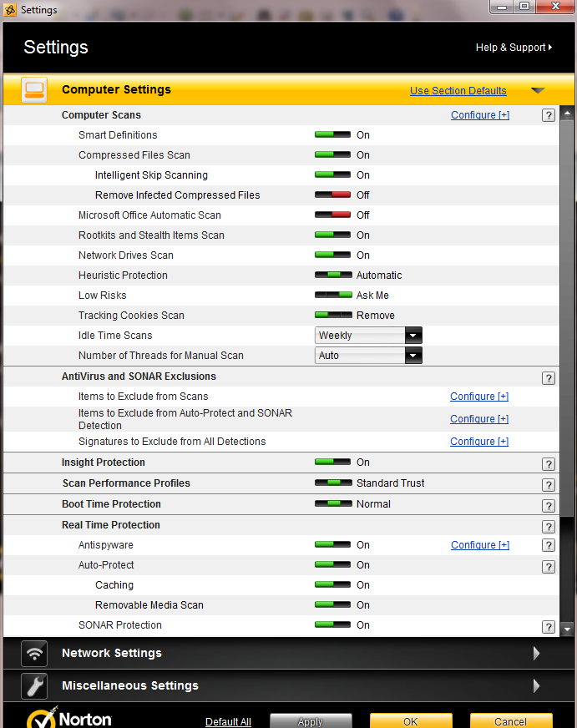Turn on Remove Infected Compressed Files
The height and width of the screenshot is (728, 577).
(333, 195)
